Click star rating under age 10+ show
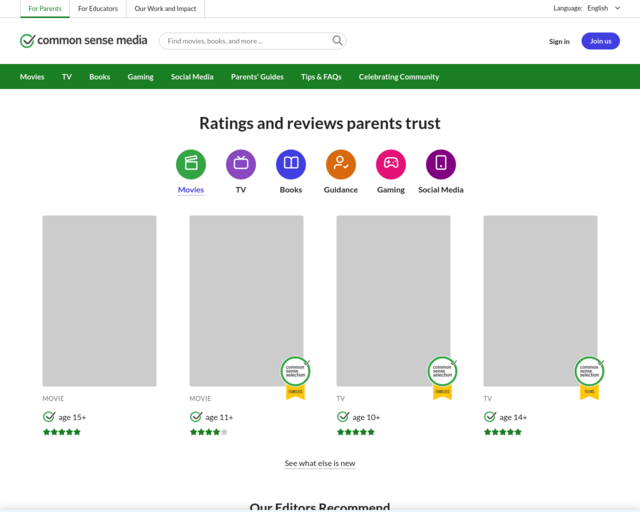Image resolution: width=640 pixels, height=512 pixels. coord(356,432)
